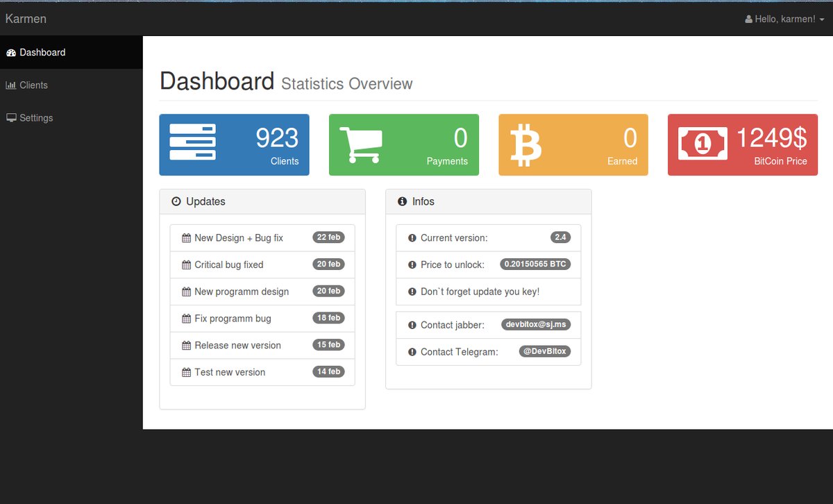This screenshot has height=504, width=833.
Task: Click calendar icon next to Critical bug fixed
Action: [x=186, y=265]
